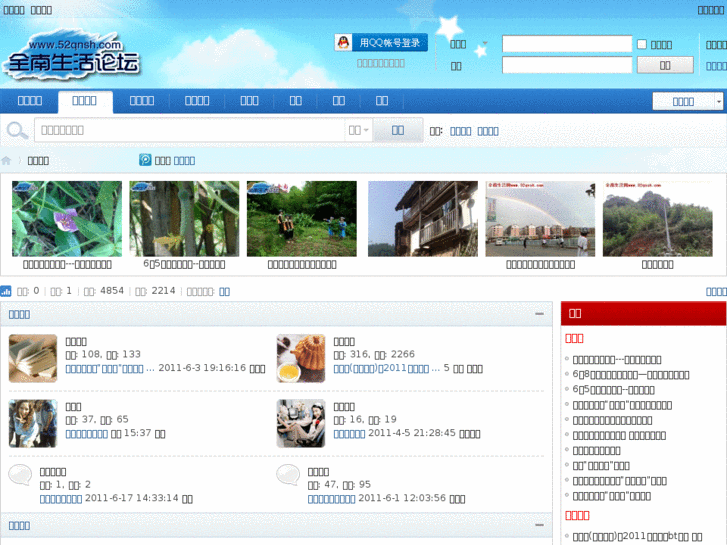Collapse the first forum category section
Image resolution: width=727 pixels, height=545 pixels.
[539, 314]
